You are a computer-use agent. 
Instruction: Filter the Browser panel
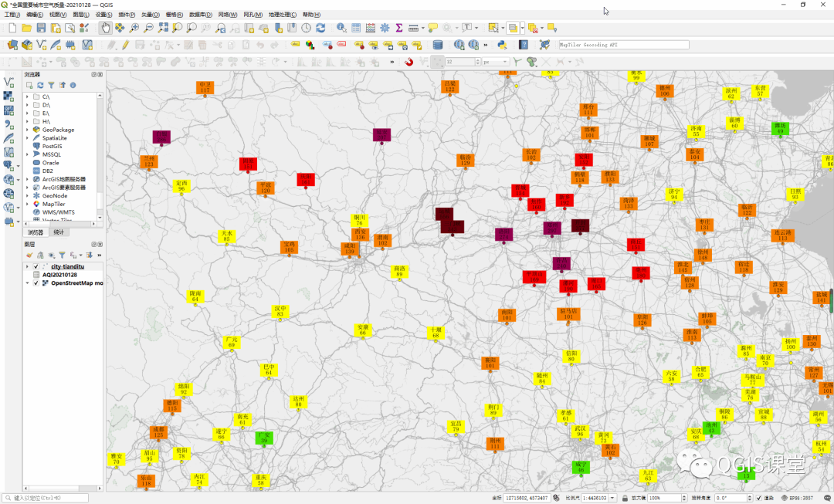tap(51, 85)
